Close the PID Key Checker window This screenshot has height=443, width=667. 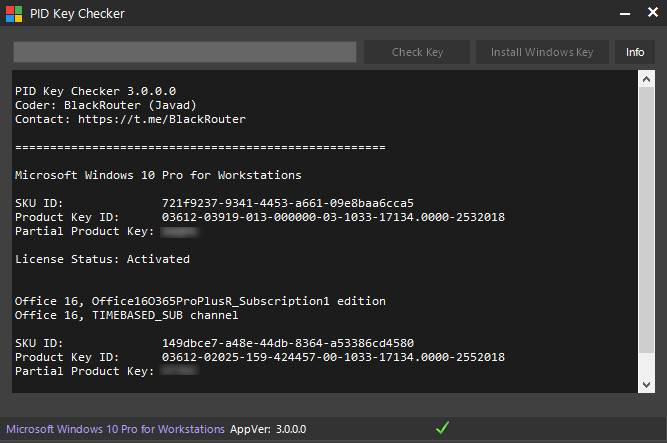click(653, 12)
